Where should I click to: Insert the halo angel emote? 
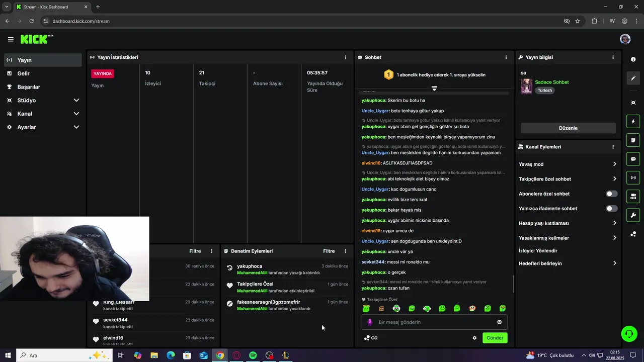coord(366,308)
